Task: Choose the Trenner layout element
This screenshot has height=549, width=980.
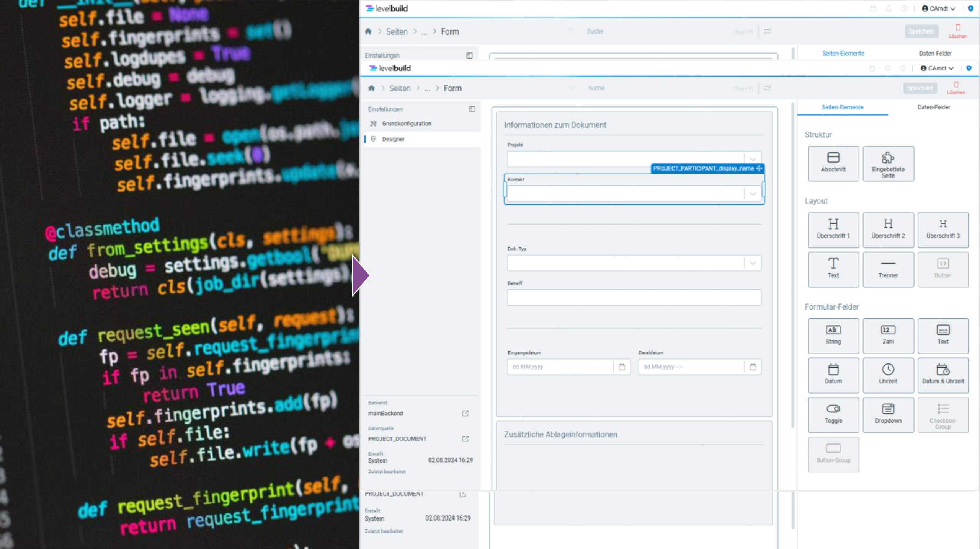Action: pos(888,269)
